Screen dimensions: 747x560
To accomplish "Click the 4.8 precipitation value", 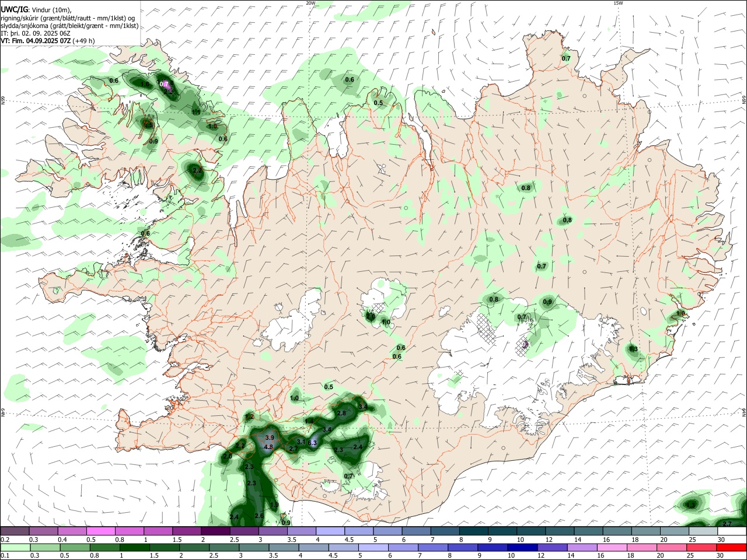I will coord(268,447).
